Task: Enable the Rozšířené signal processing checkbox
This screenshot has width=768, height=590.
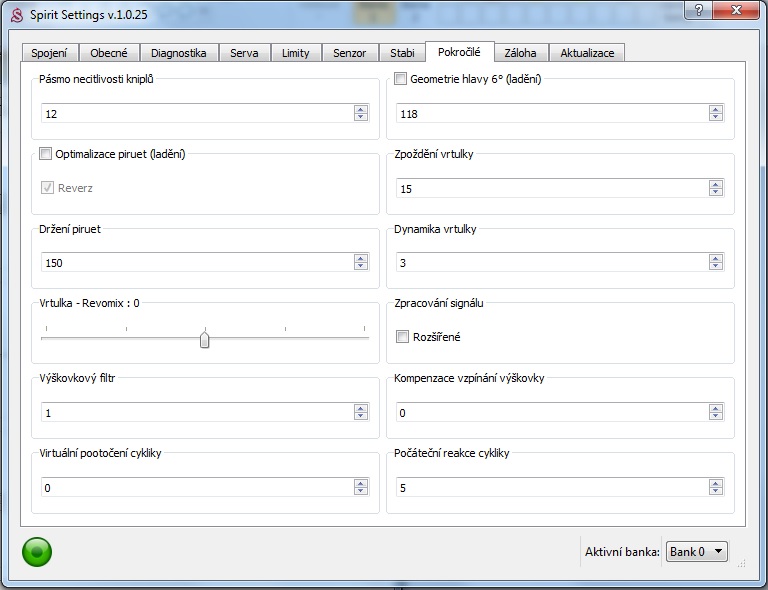Action: (403, 337)
